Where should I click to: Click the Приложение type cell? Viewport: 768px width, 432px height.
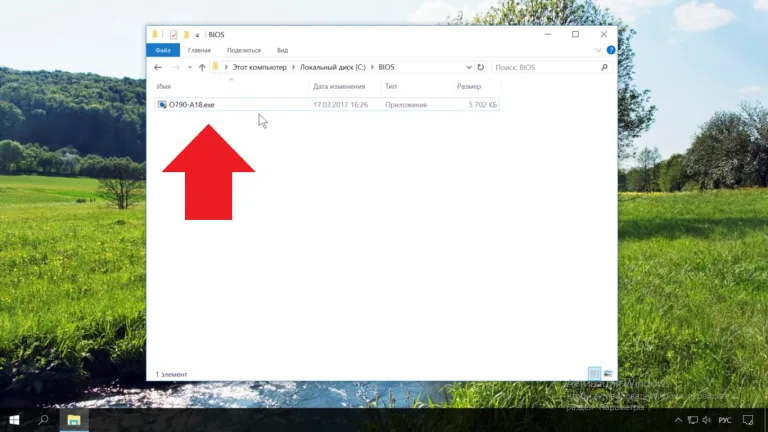(406, 105)
